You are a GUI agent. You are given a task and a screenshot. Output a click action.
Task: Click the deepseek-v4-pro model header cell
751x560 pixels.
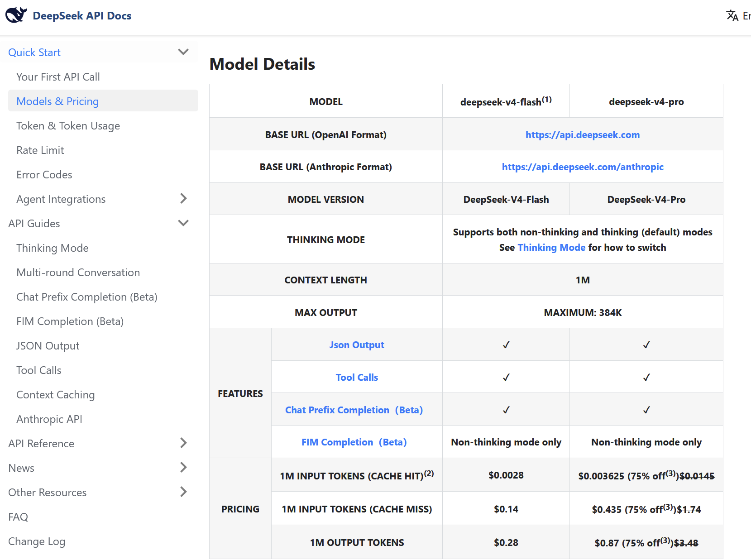pyautogui.click(x=646, y=101)
